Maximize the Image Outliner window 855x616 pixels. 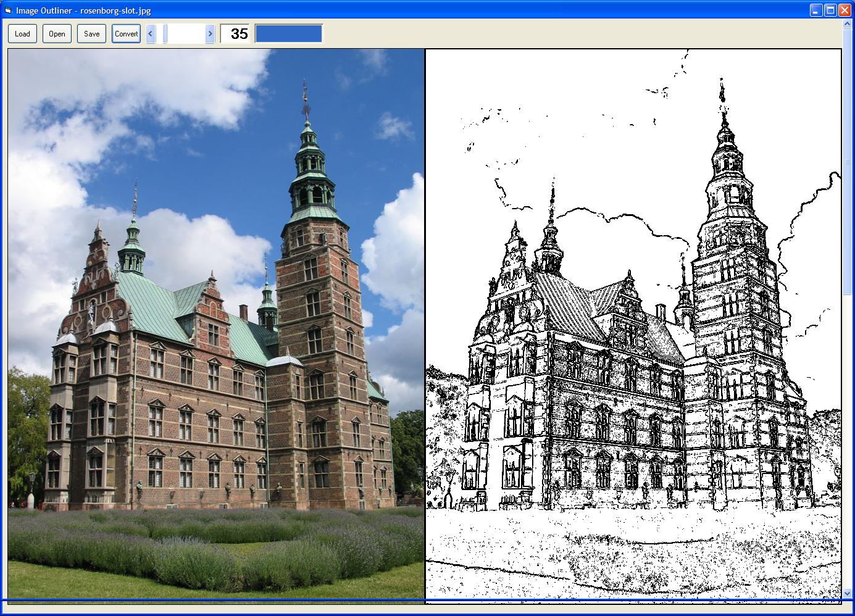click(x=830, y=10)
